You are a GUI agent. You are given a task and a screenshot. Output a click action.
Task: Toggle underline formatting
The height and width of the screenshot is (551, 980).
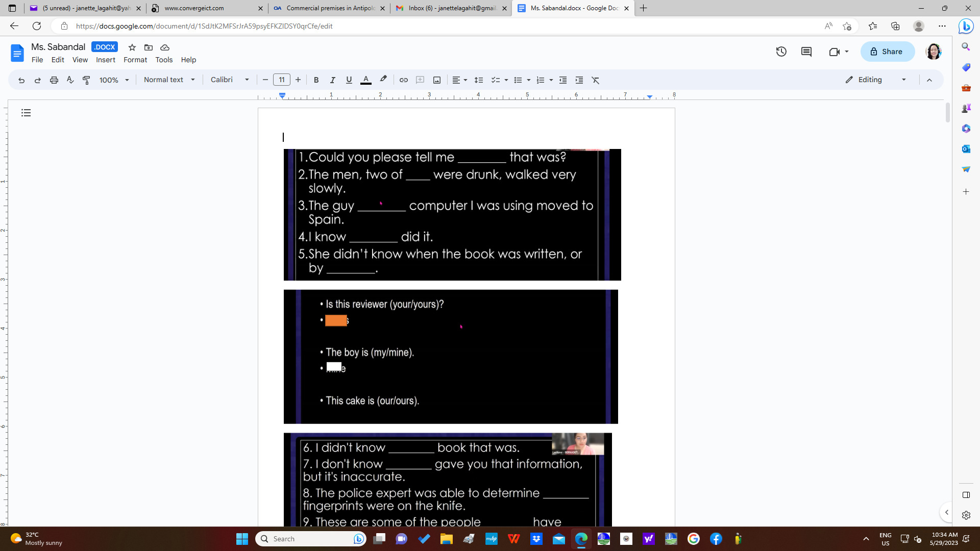coord(349,80)
